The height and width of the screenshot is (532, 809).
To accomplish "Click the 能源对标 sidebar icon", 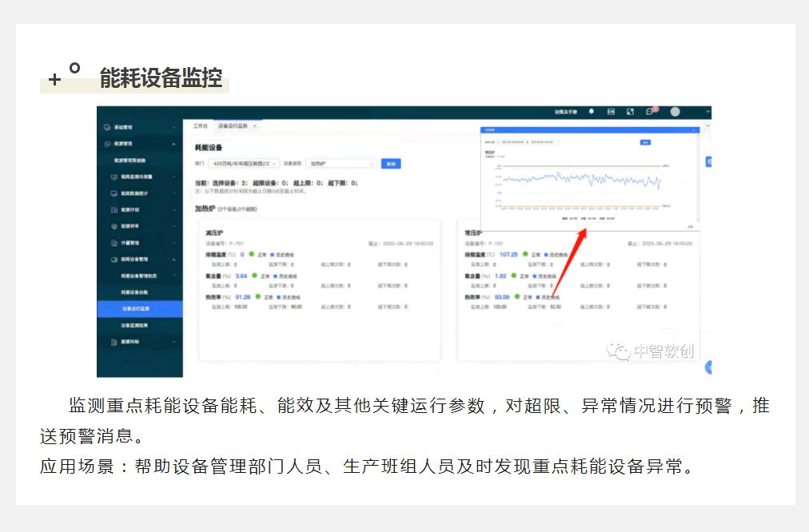I will [114, 342].
